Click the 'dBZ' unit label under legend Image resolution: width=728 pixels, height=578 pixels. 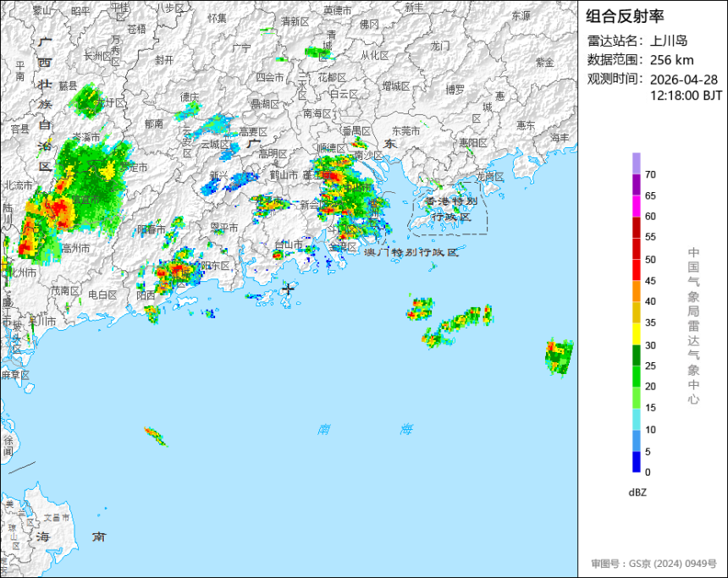(x=637, y=493)
